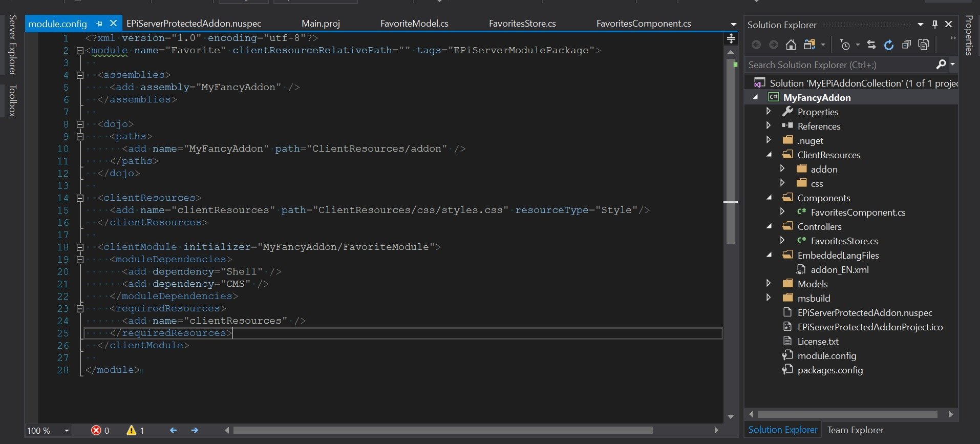Switch to Team Explorer panel
Screen dimensions: 980x444
(x=855, y=430)
